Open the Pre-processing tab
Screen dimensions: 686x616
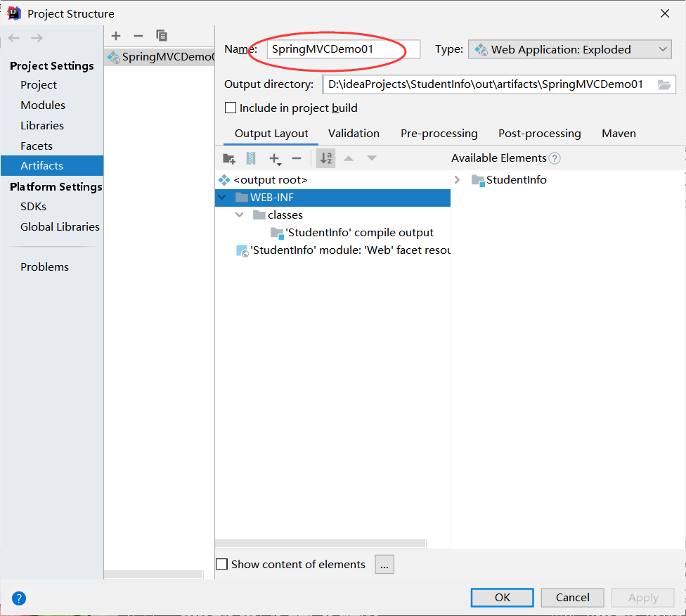tap(439, 134)
